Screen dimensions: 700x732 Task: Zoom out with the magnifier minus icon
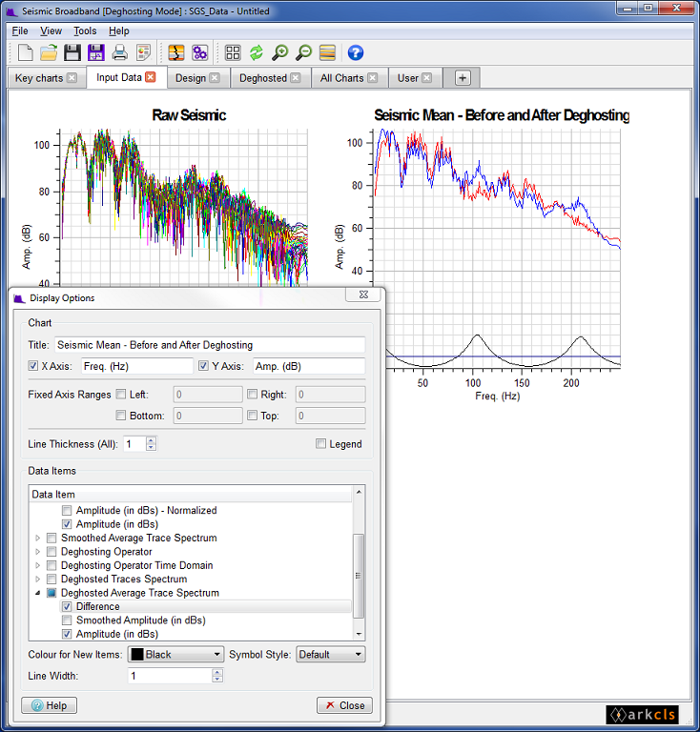click(304, 52)
